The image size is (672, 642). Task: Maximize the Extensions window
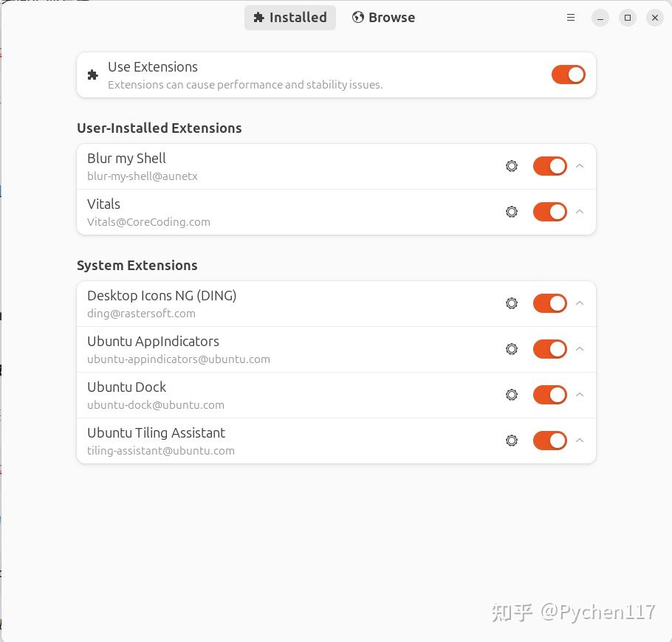tap(628, 18)
